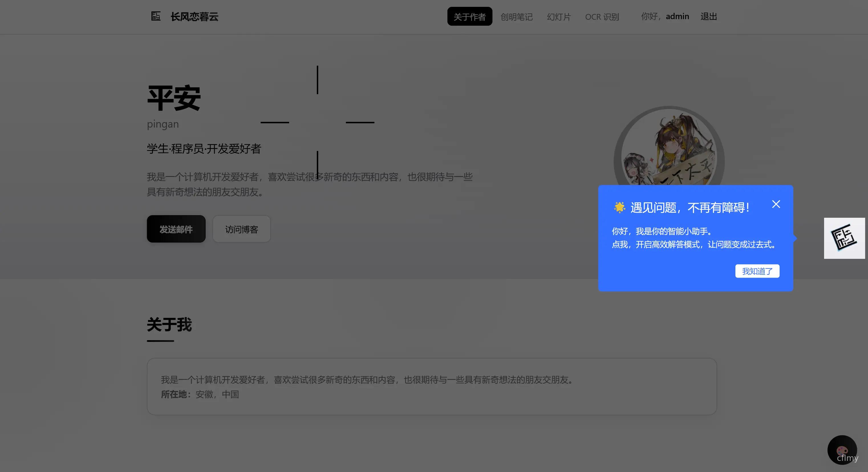Open the floating smart assistant logo icon
Screen dimensions: 868x472
point(844,238)
